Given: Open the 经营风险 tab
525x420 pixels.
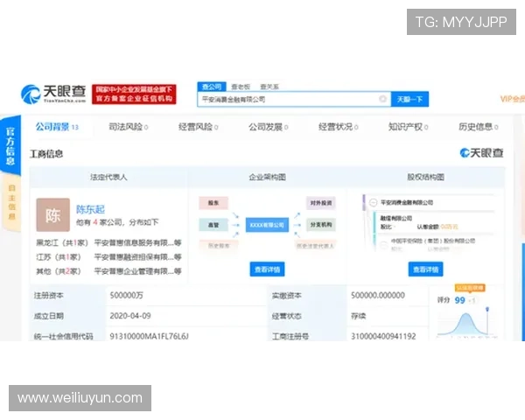Looking at the screenshot, I should 199,127.
